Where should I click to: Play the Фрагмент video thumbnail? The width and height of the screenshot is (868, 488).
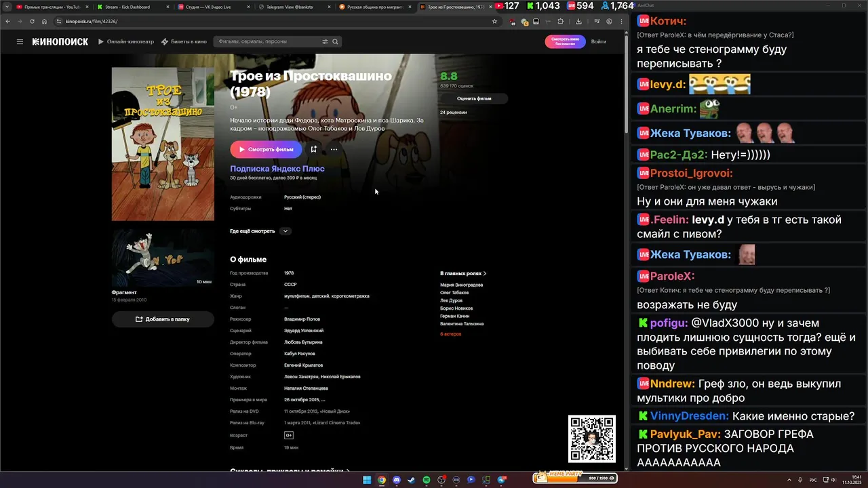pyautogui.click(x=163, y=258)
